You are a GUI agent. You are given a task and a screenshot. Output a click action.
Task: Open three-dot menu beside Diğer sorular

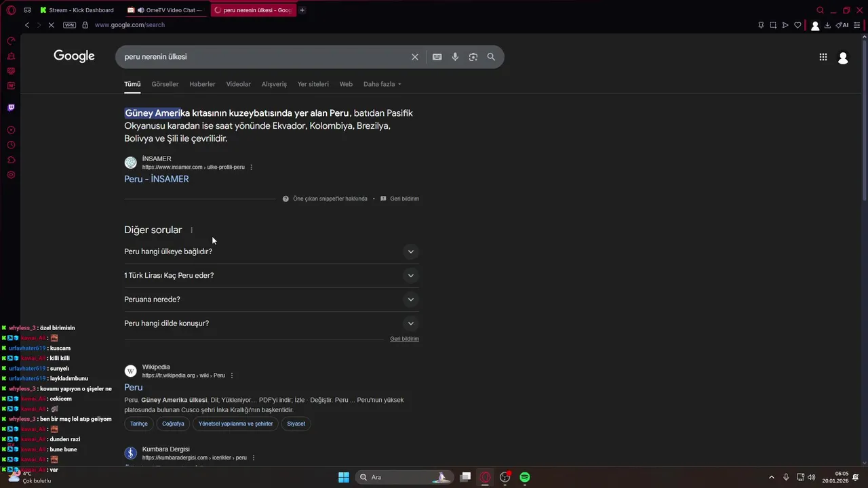pos(191,230)
